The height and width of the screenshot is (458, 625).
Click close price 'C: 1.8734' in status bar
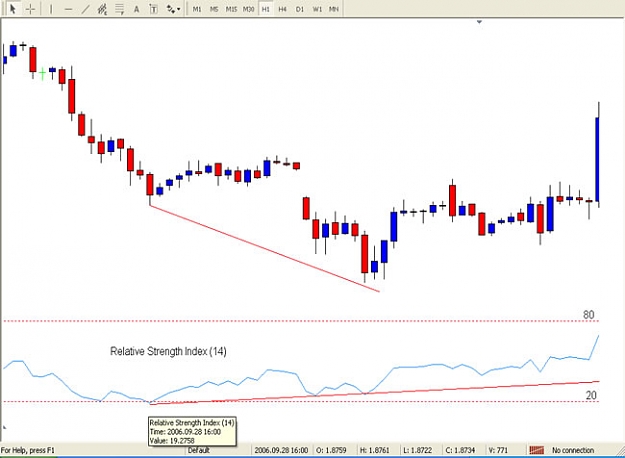(x=460, y=450)
